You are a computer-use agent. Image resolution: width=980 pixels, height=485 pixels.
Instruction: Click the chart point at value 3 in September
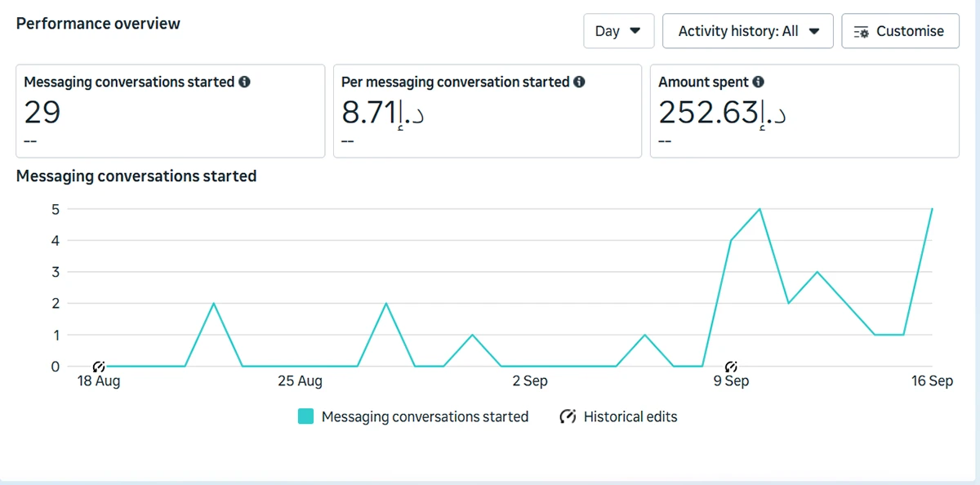817,272
